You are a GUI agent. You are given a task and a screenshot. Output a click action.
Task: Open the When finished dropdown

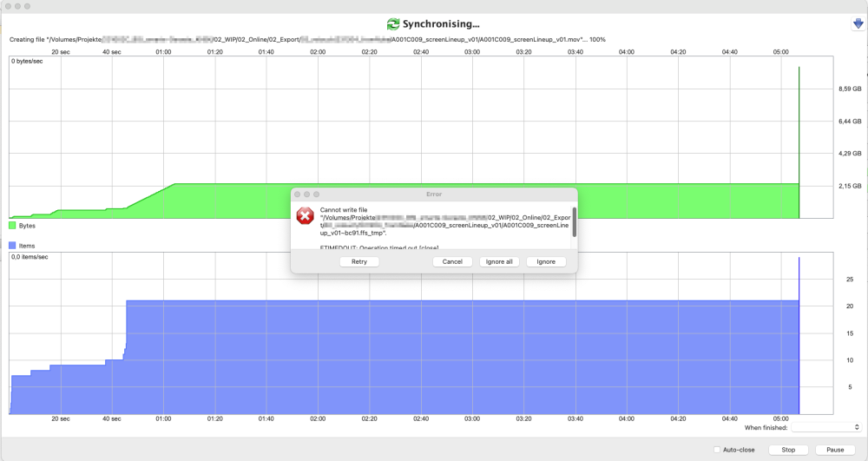pos(826,427)
